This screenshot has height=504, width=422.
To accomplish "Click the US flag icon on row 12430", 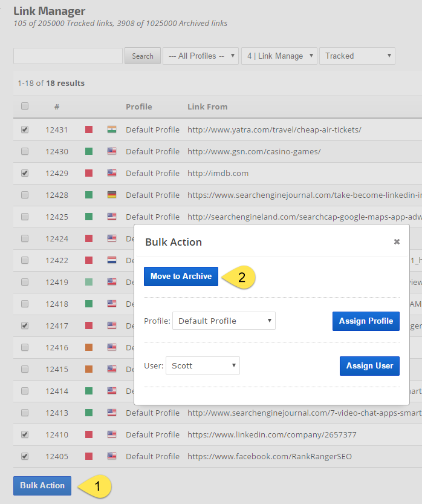I will (x=112, y=151).
